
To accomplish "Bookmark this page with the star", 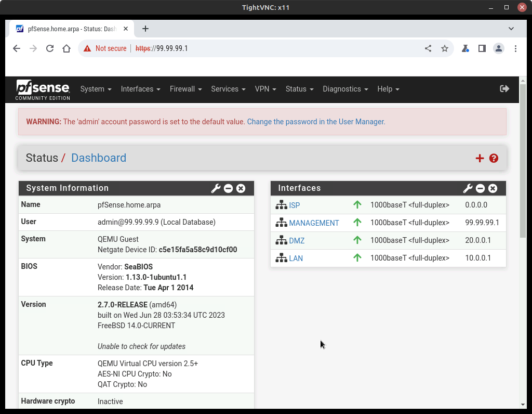I will tap(445, 48).
